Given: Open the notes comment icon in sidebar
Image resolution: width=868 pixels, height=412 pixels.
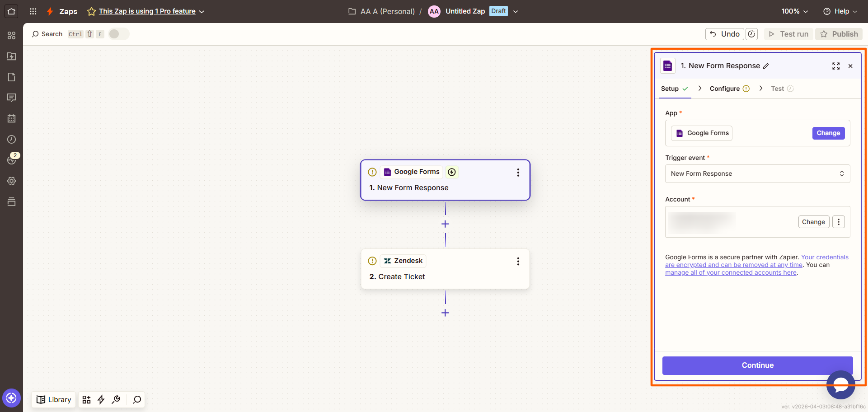Looking at the screenshot, I should pyautogui.click(x=11, y=98).
